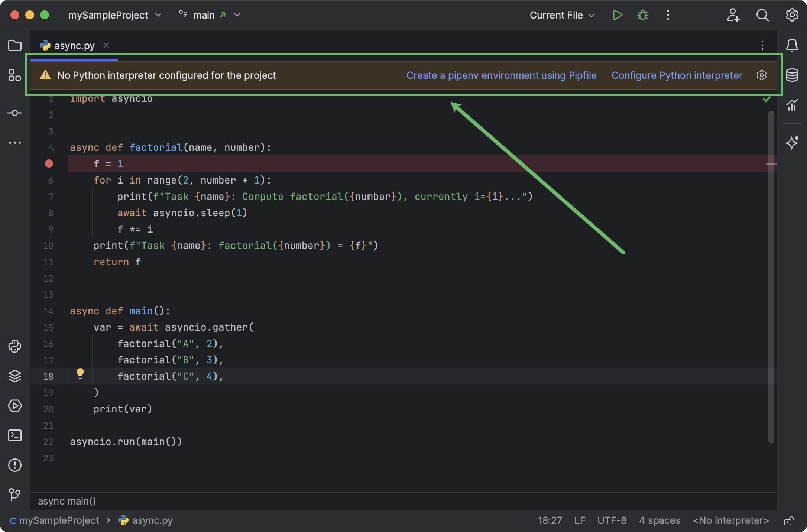Open the Database tool window

[792, 75]
